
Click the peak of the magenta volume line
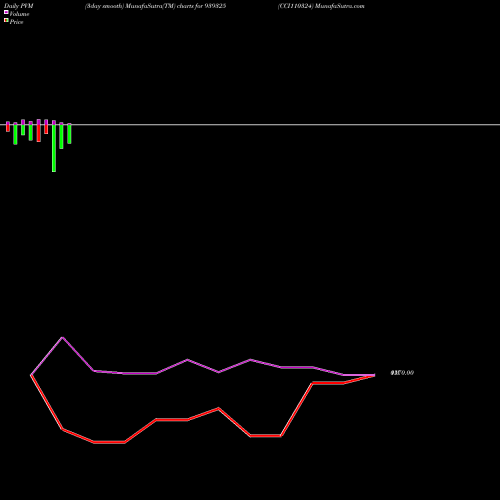point(63,338)
